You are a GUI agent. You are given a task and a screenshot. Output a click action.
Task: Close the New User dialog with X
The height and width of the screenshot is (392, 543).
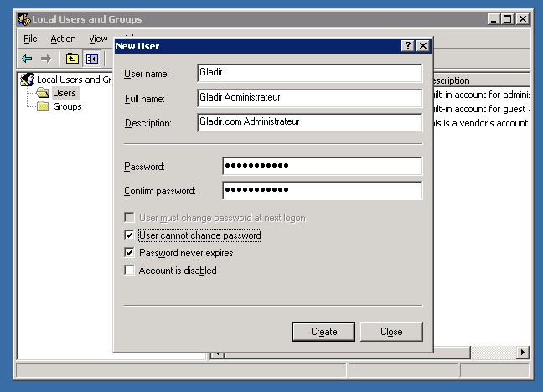pos(423,46)
